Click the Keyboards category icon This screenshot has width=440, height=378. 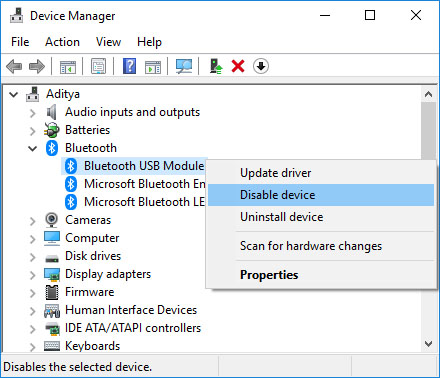point(52,346)
